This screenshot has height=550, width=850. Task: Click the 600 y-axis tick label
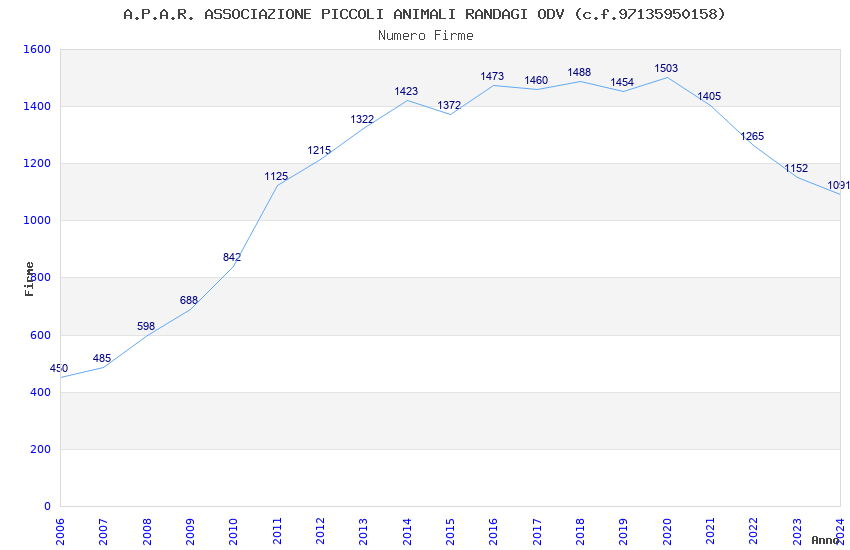pyautogui.click(x=41, y=335)
